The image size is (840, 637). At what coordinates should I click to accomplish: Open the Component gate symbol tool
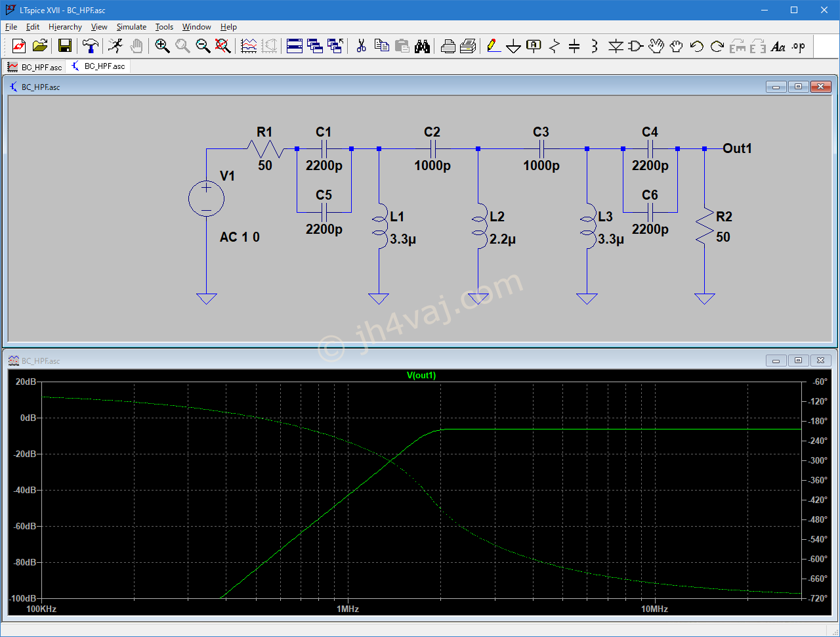635,46
